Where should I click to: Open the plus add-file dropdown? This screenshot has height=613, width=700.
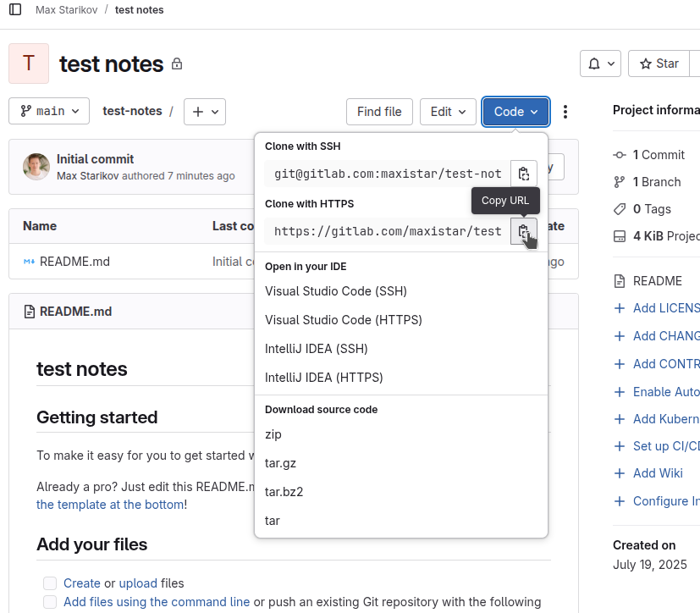click(x=204, y=112)
